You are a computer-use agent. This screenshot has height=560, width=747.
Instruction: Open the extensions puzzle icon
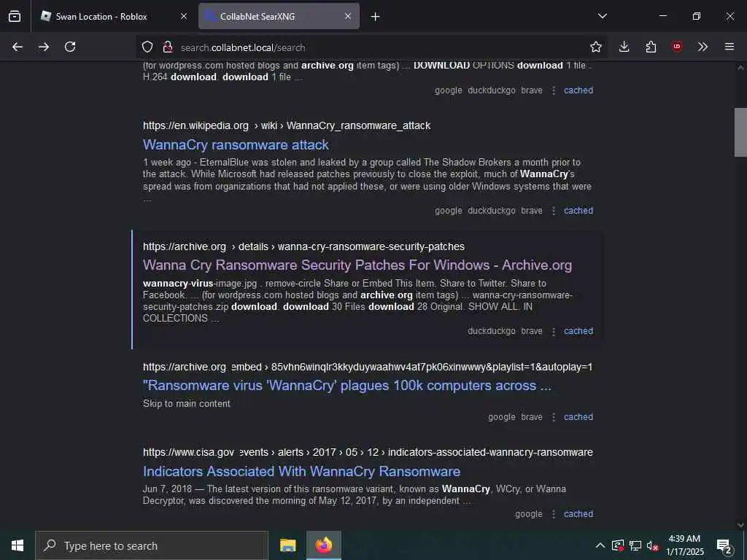click(651, 47)
